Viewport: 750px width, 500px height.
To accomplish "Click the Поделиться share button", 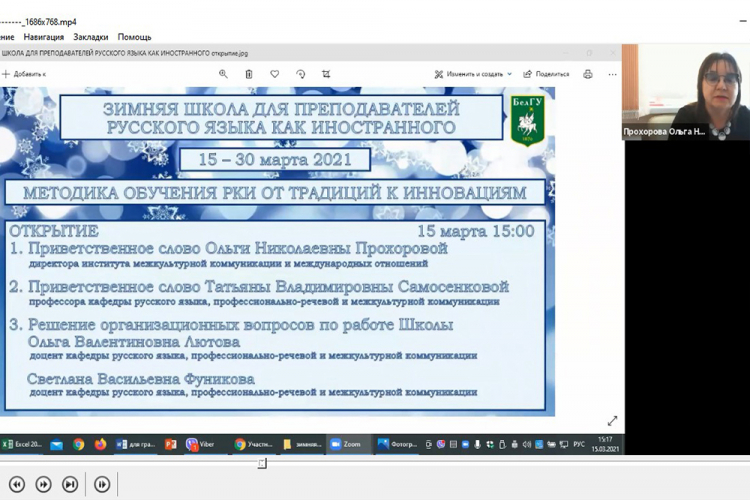I will 546,74.
